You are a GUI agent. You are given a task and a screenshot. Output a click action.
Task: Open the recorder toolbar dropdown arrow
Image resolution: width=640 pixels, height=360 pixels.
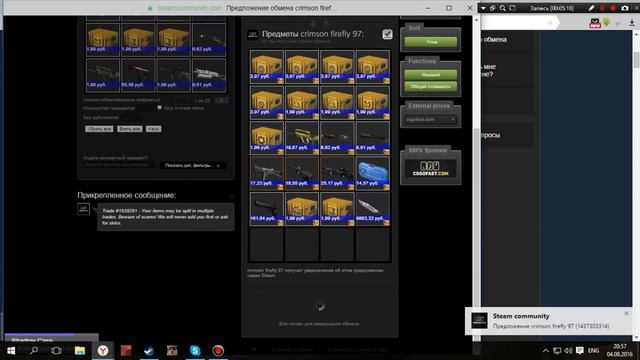tap(483, 8)
